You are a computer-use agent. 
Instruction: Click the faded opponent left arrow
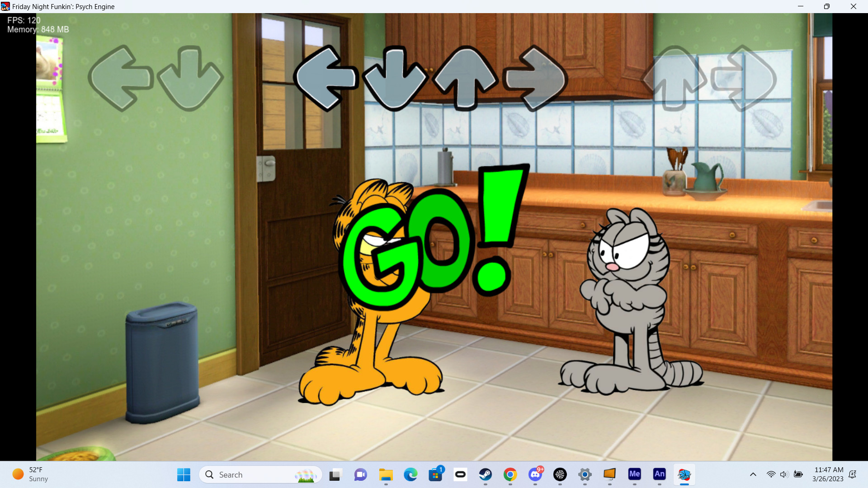point(121,78)
